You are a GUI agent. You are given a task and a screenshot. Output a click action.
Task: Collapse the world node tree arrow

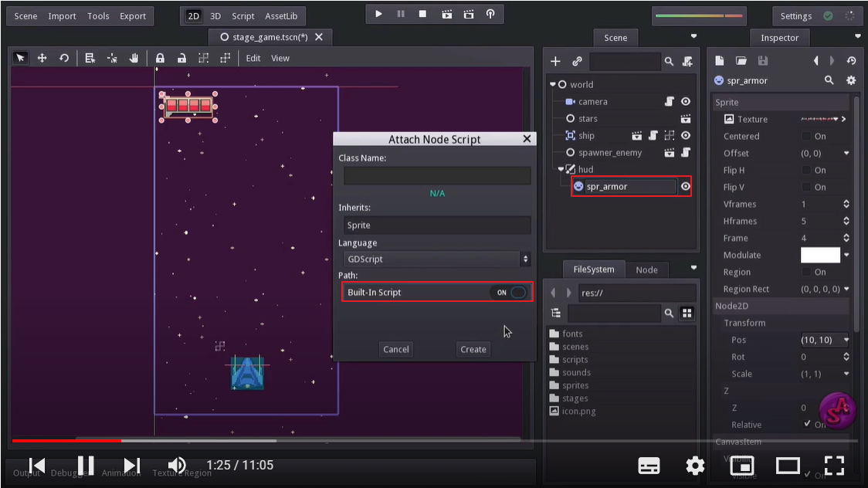[552, 84]
